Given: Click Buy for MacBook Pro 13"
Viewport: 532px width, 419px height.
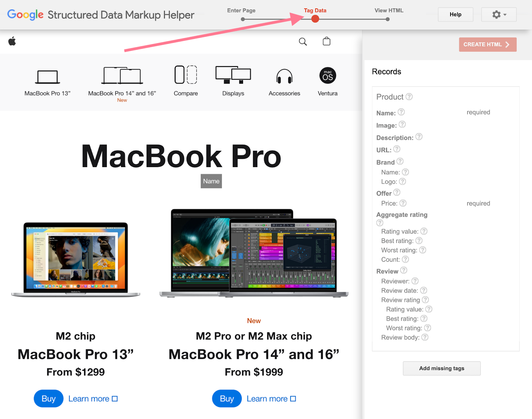Looking at the screenshot, I should click(x=49, y=398).
